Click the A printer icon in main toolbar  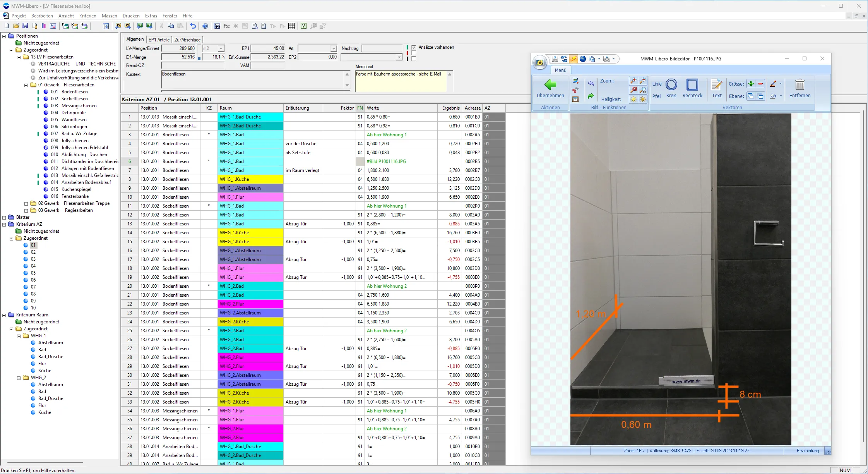(x=84, y=26)
